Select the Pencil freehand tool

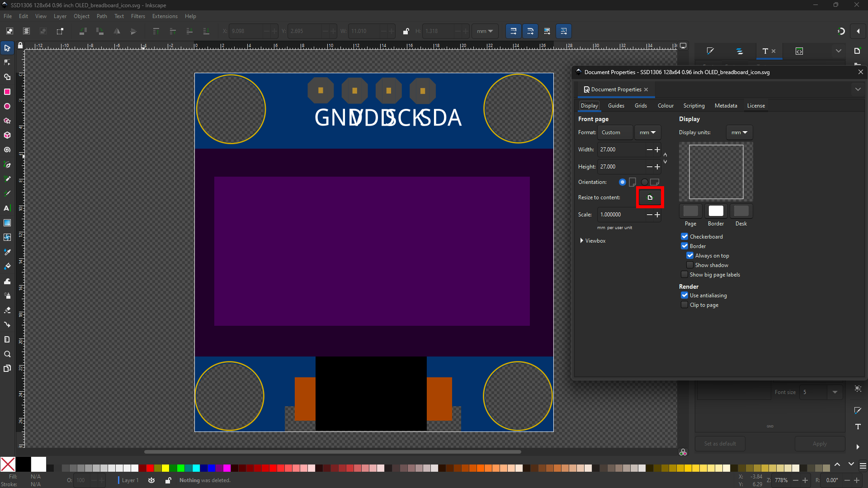coord(7,179)
